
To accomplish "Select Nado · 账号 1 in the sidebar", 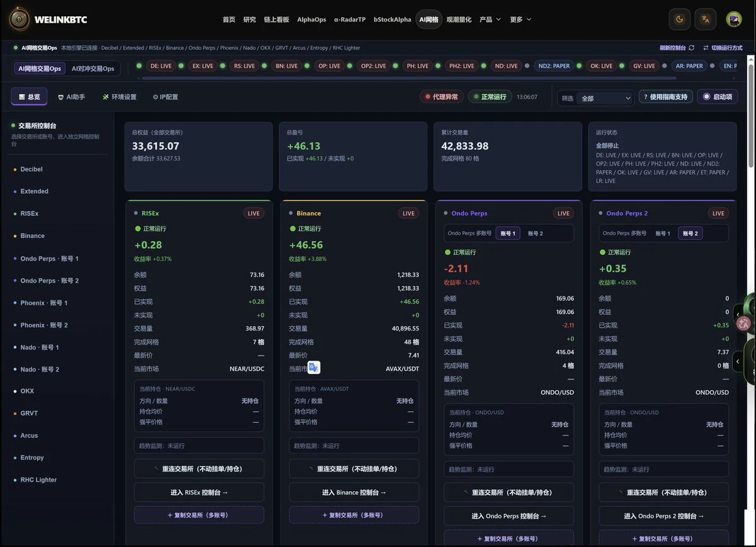I will click(39, 347).
